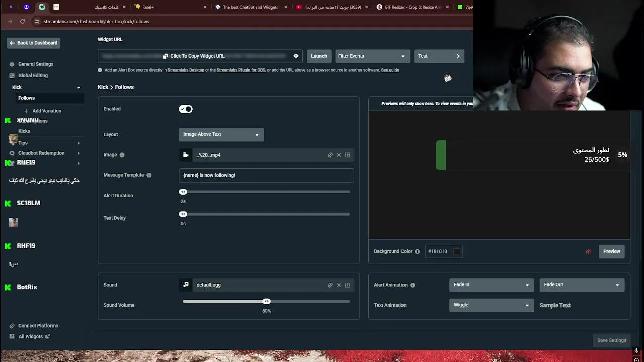Click the Background Color hex #181818 field
This screenshot has height=362, width=644.
coord(444,252)
